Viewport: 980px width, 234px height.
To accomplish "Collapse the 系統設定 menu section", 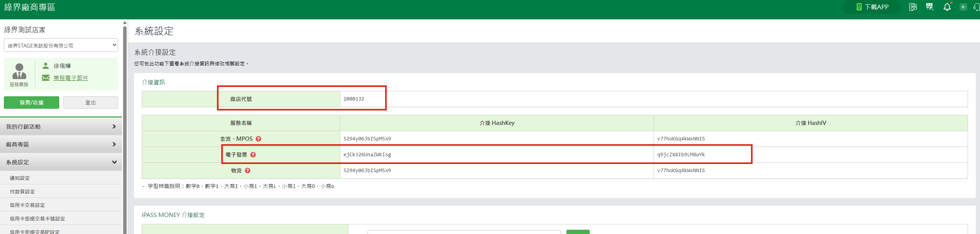I will click(61, 162).
